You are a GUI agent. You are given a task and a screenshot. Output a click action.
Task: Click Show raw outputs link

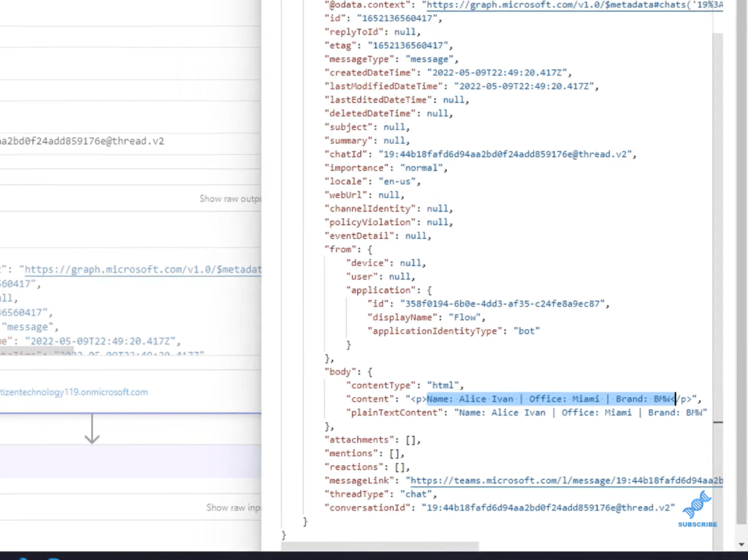[230, 199]
